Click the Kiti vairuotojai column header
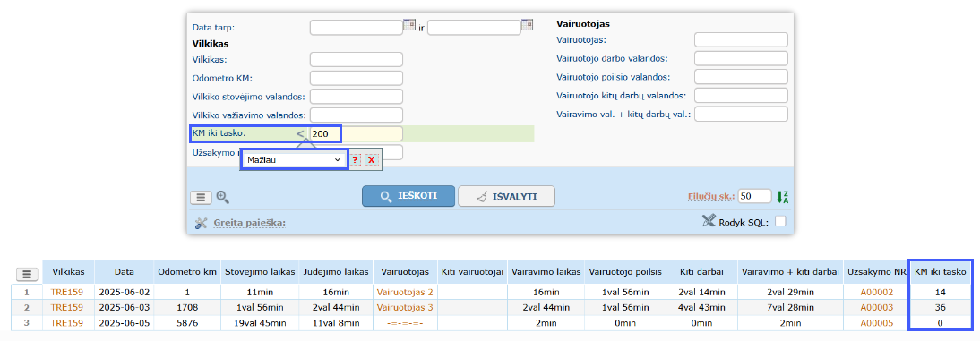 click(x=472, y=272)
